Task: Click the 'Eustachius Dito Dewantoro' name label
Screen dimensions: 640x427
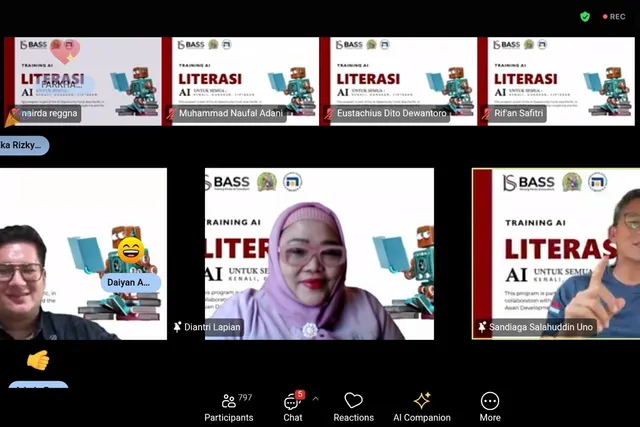Action: click(392, 113)
